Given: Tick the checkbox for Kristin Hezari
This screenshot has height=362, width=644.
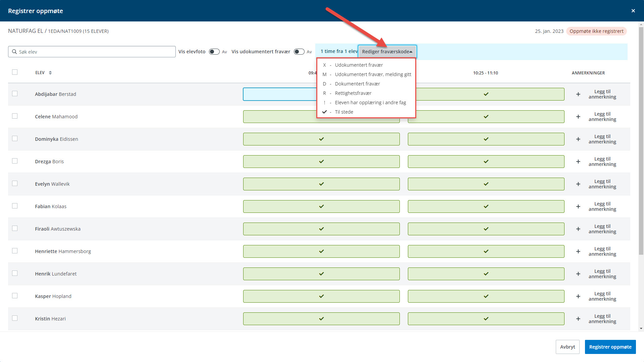Looking at the screenshot, I should click(15, 318).
